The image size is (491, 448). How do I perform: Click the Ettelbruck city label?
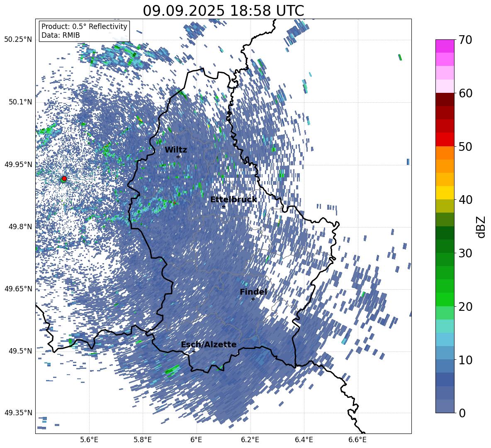233,200
